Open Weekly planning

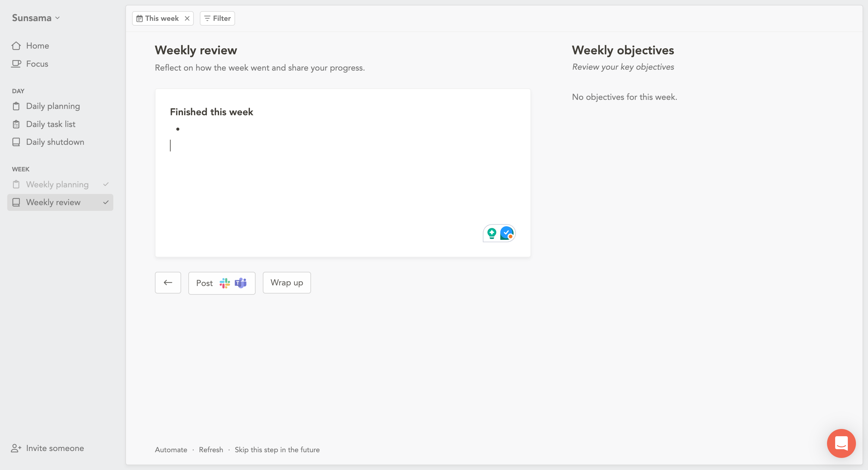pos(60,184)
